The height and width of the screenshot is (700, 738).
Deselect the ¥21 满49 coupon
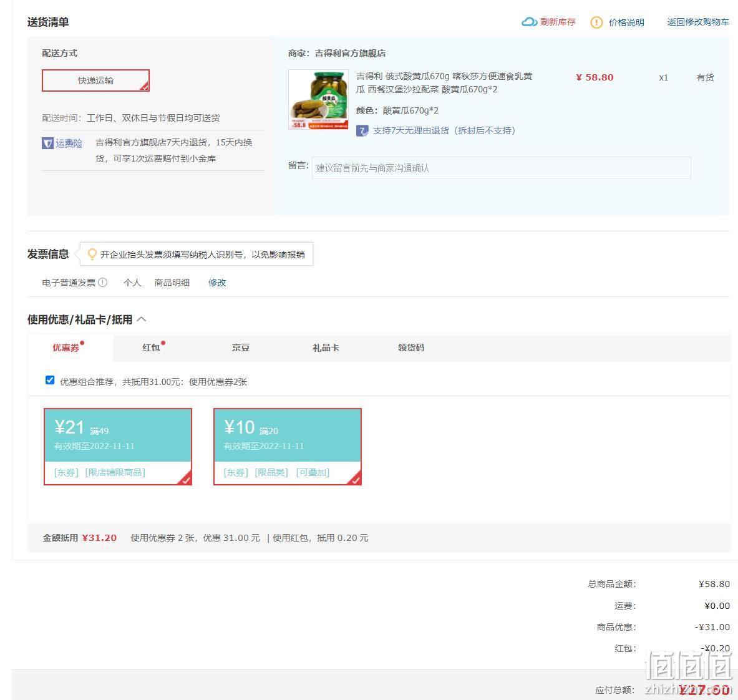118,446
